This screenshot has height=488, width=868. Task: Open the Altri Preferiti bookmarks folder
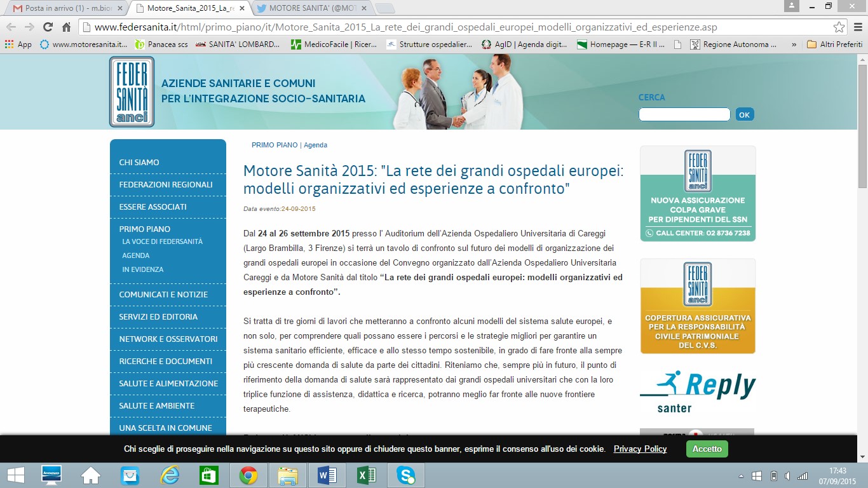(834, 44)
